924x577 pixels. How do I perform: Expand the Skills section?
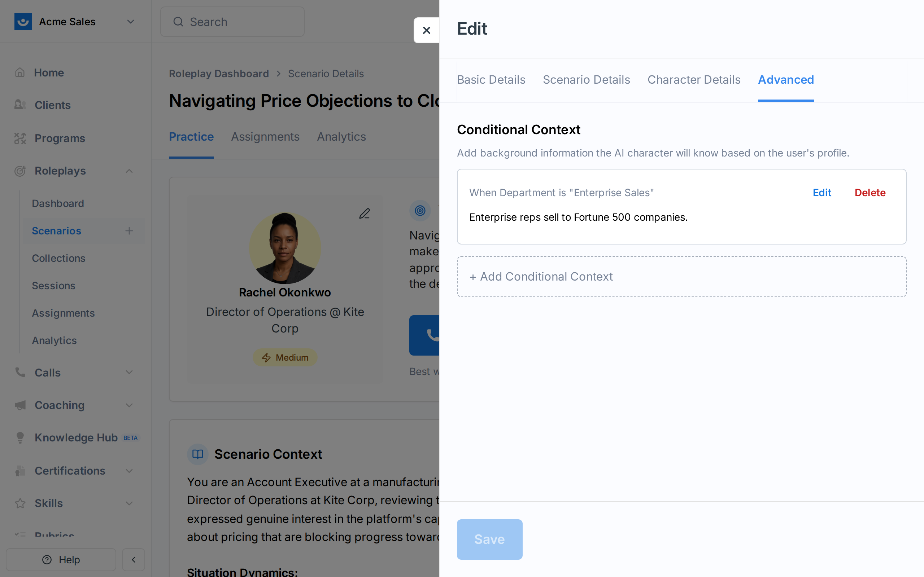tap(130, 503)
